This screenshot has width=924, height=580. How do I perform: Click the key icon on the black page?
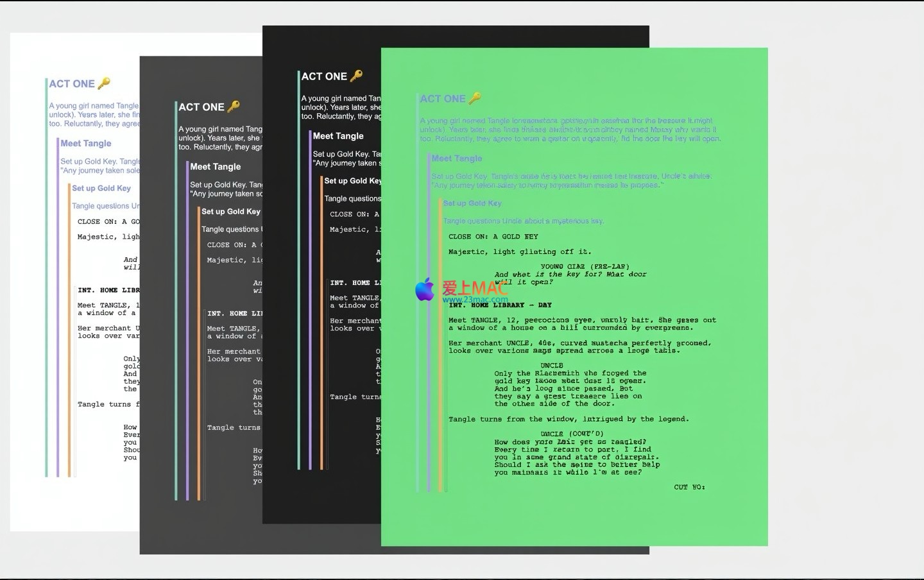point(357,75)
